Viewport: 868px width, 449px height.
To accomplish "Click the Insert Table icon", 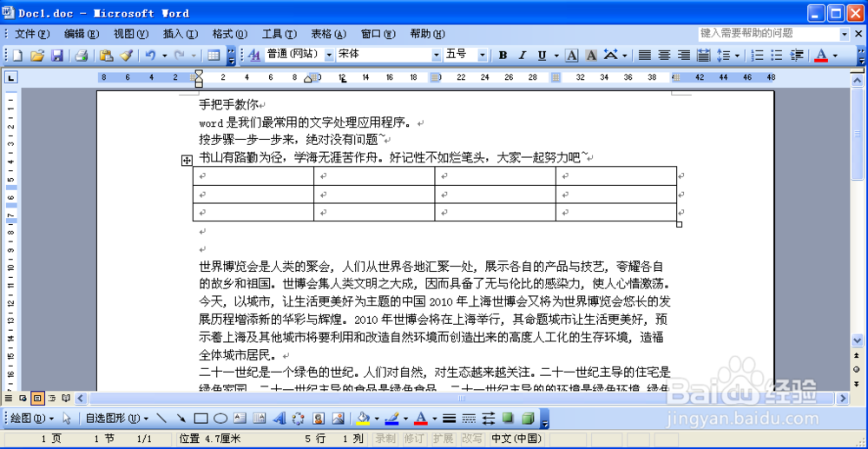I will point(214,56).
